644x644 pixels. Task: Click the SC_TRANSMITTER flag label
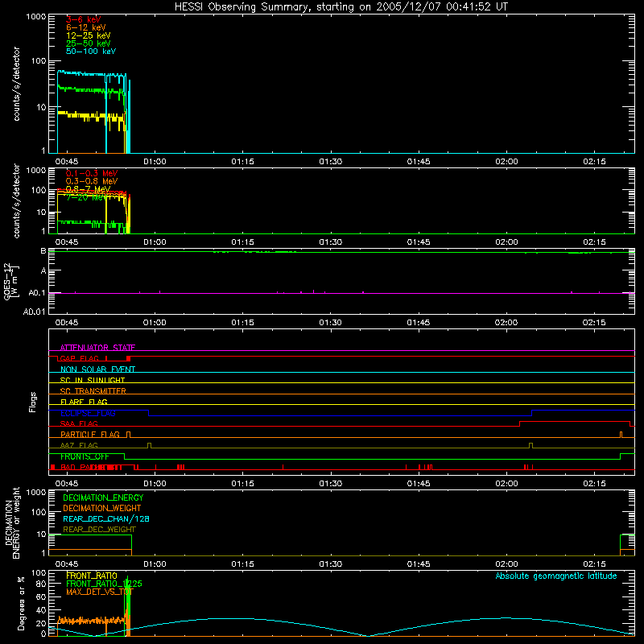click(x=93, y=391)
